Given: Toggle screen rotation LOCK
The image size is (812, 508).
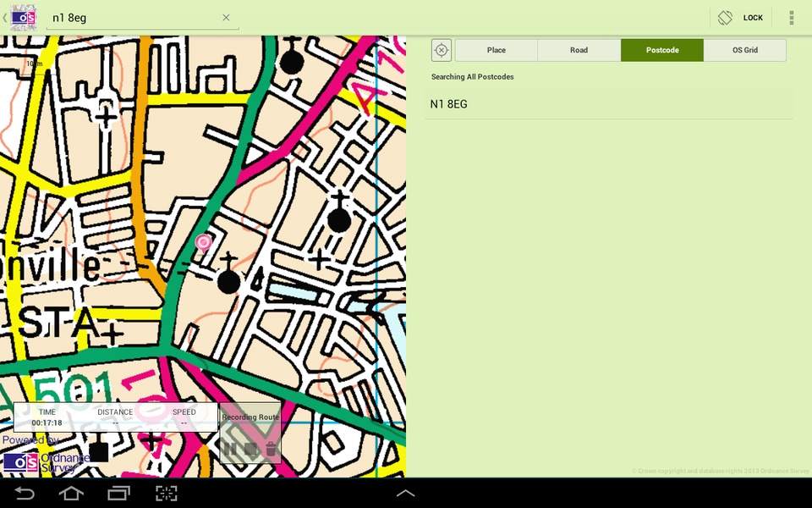Looking at the screenshot, I should [x=741, y=18].
